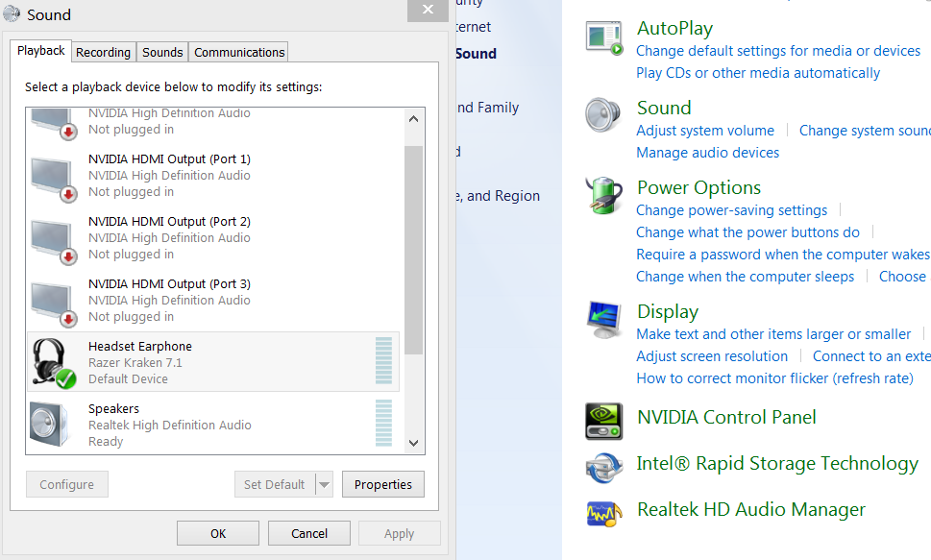Click Speakers volume level meter
931x560 pixels.
click(383, 424)
